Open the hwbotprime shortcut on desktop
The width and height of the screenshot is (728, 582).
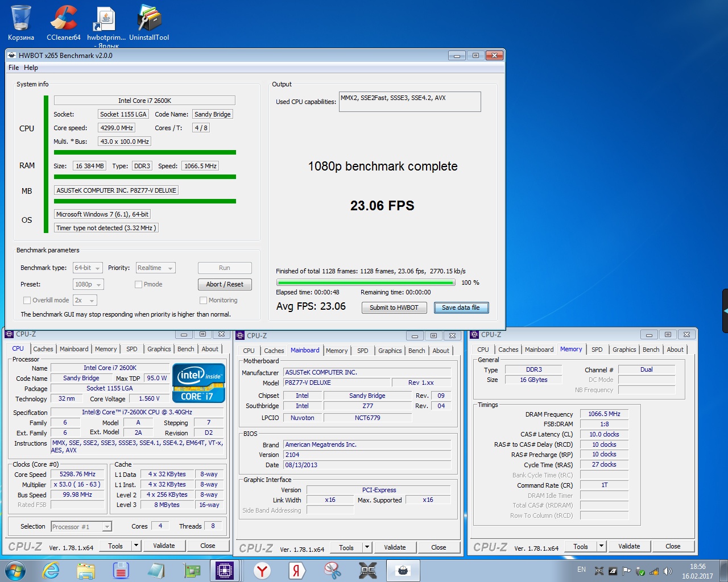point(106,26)
